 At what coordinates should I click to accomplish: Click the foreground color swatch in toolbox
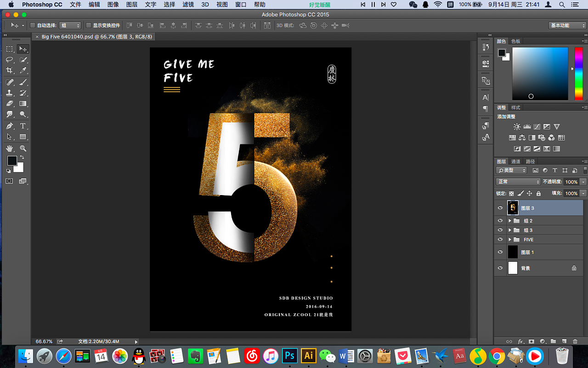coord(12,161)
